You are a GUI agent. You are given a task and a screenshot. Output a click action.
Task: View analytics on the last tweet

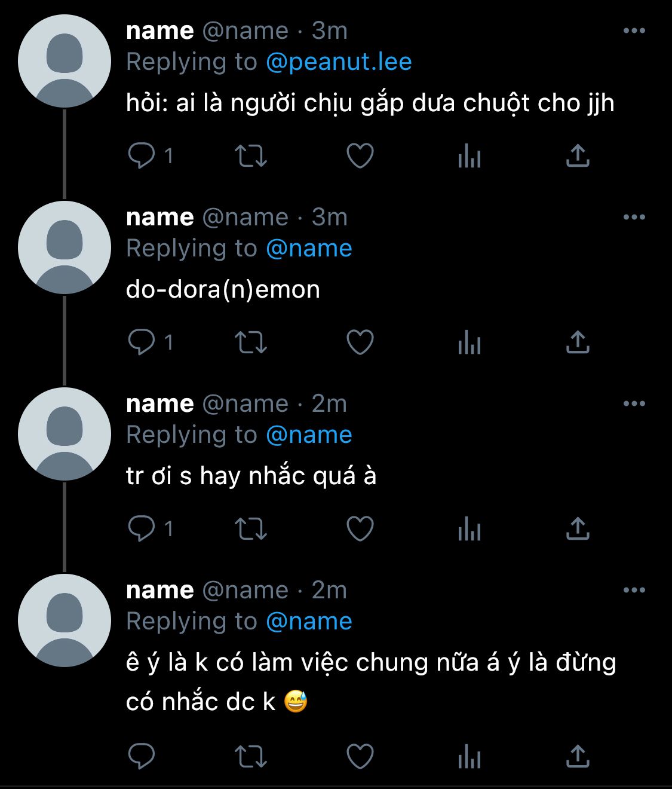coord(470,756)
